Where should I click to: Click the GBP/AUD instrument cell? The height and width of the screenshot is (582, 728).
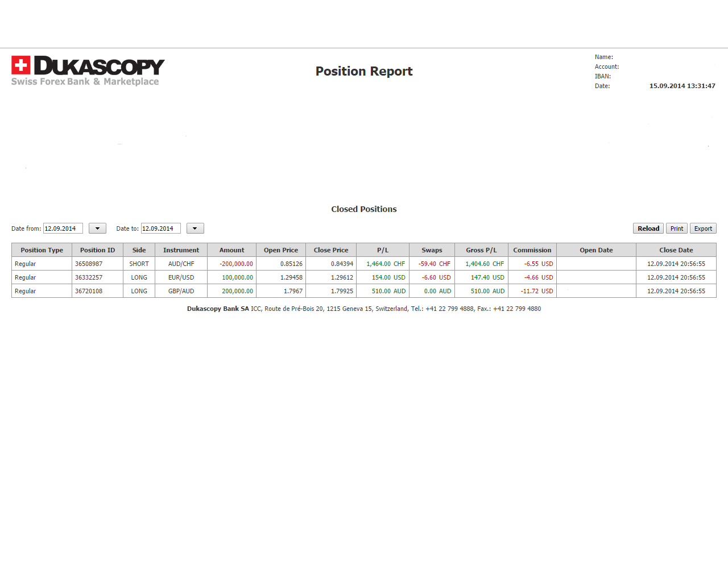pyautogui.click(x=181, y=291)
